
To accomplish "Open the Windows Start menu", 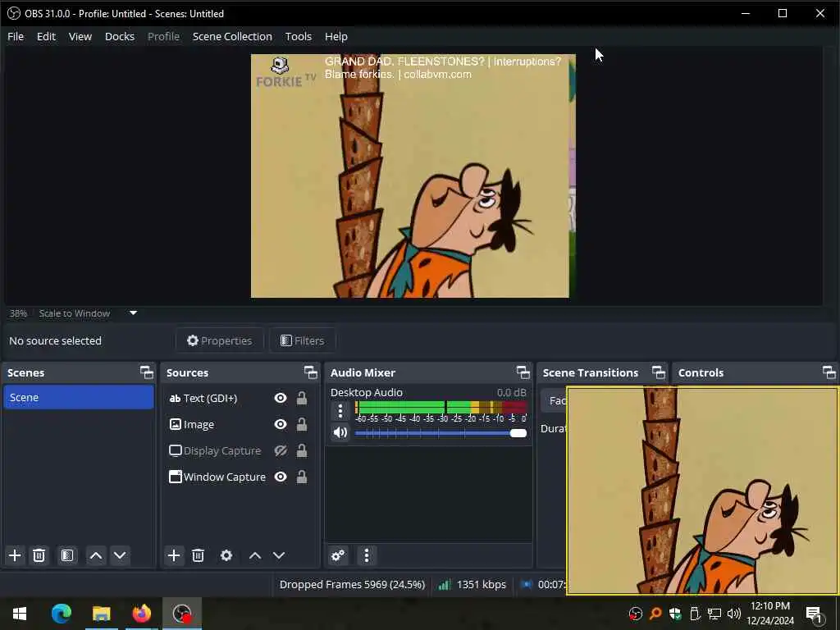I will (x=20, y=614).
